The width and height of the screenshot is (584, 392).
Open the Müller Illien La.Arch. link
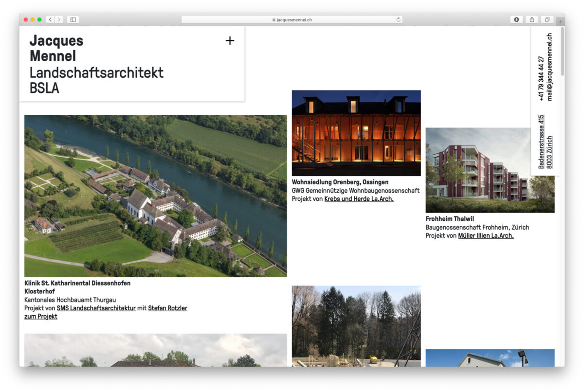486,235
